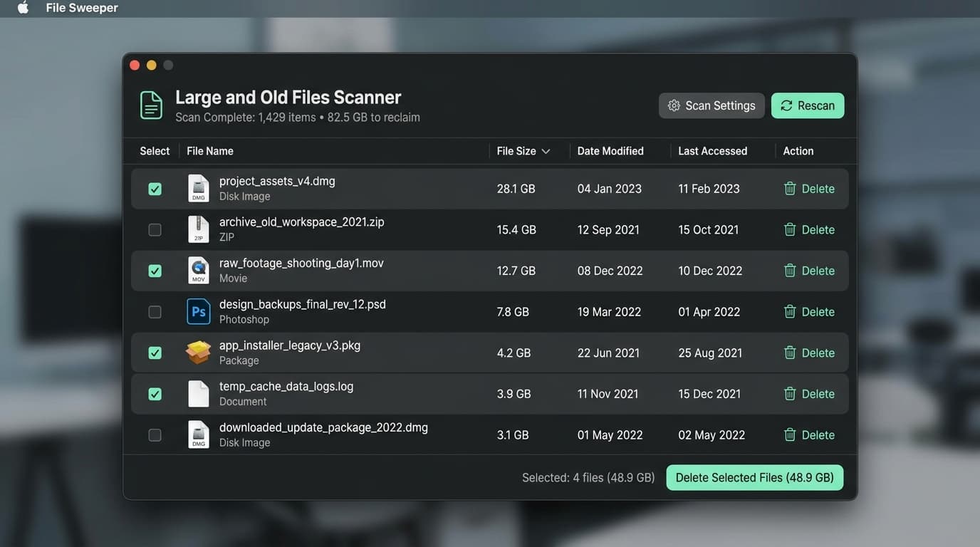Click the 10 Dec 2022 last accessed date
This screenshot has height=547, width=980.
point(710,271)
